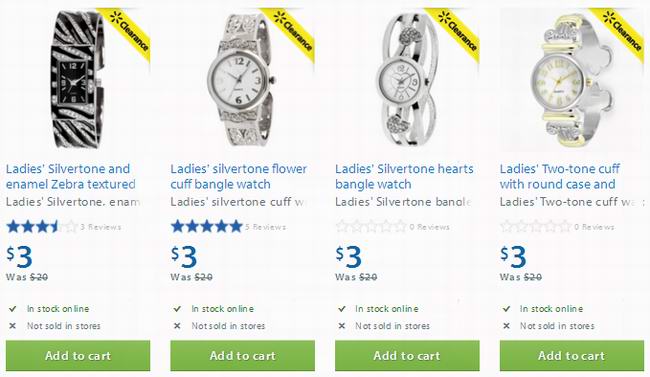Screen dimensions: 650x377
Task: Click the five-star rating of the flower cuff watch
Action: click(206, 226)
